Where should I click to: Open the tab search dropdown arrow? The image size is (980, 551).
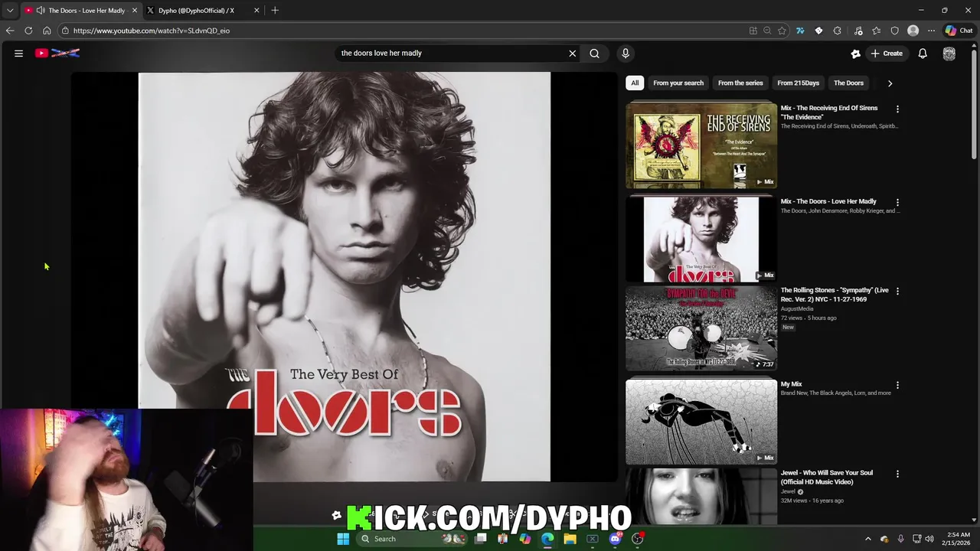point(10,11)
